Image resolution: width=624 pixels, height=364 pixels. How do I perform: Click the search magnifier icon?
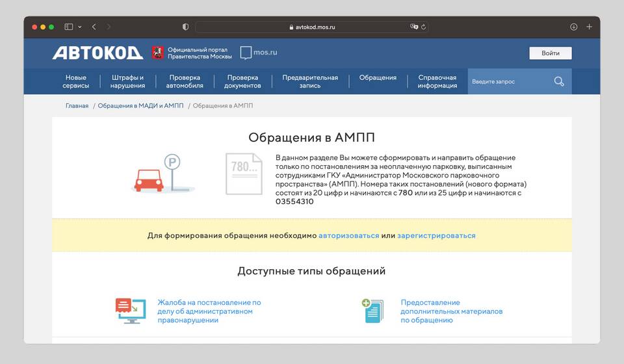tap(559, 81)
